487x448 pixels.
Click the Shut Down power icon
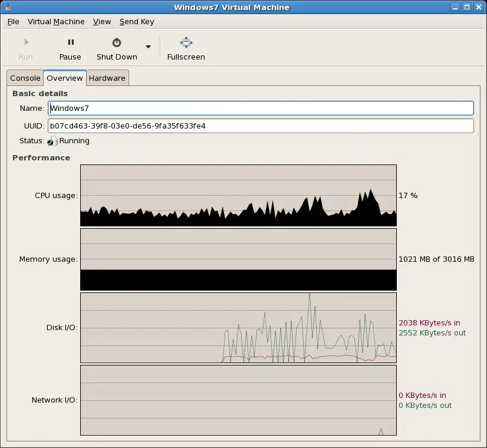tap(117, 42)
